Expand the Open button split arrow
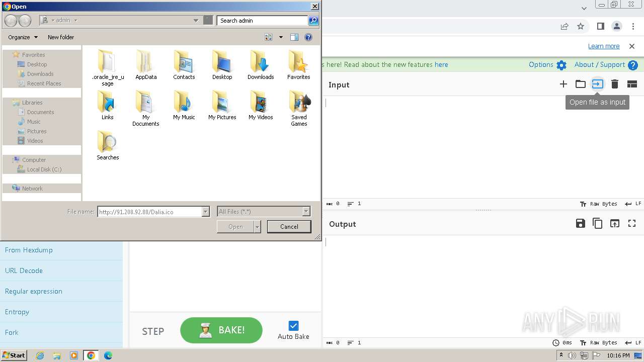The image size is (644, 362). point(258,227)
